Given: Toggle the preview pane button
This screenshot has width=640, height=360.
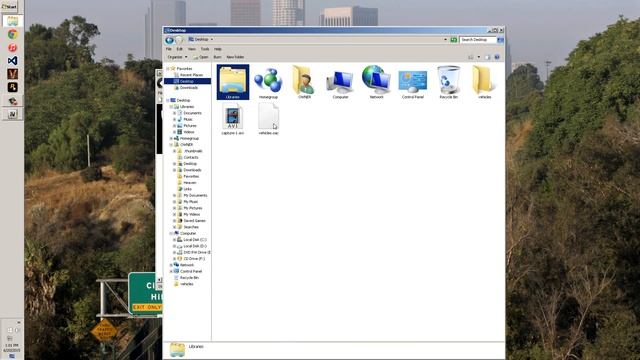Looking at the screenshot, I should [x=487, y=57].
